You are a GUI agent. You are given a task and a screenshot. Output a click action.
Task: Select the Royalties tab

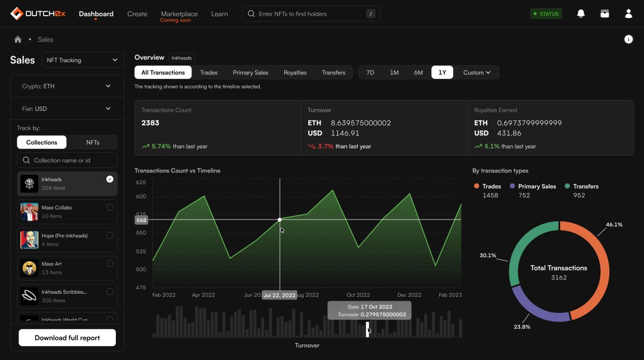pos(295,72)
